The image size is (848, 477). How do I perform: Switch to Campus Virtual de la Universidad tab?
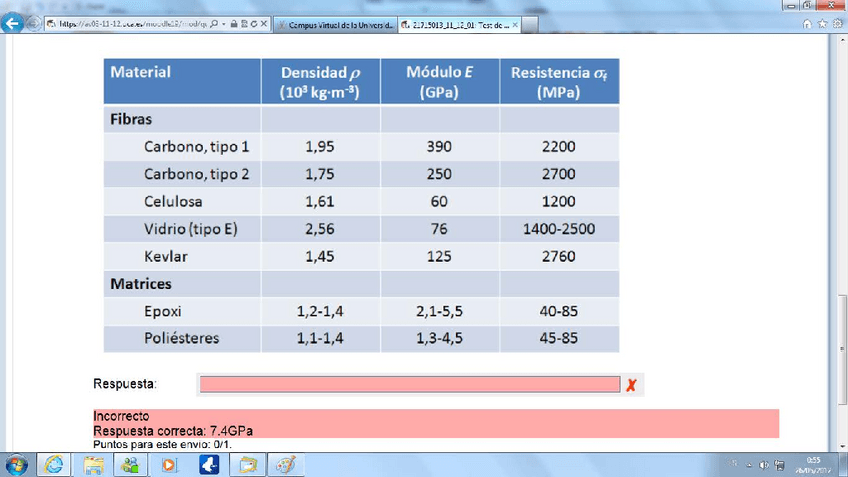point(335,24)
